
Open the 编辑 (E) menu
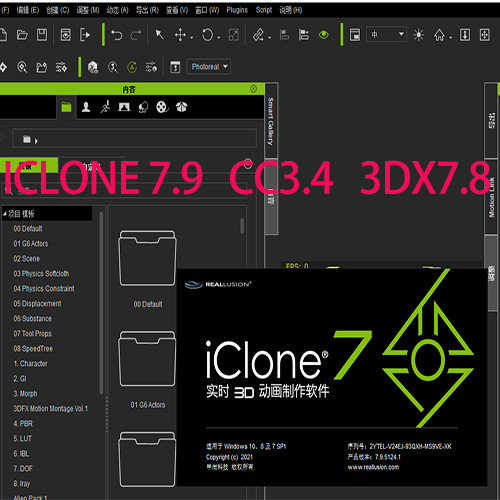pos(28,10)
